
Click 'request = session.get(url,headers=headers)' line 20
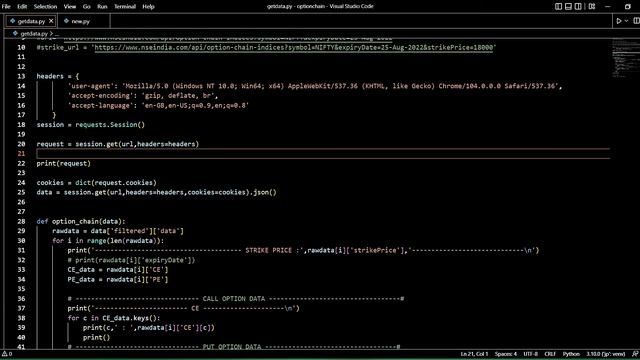click(118, 144)
